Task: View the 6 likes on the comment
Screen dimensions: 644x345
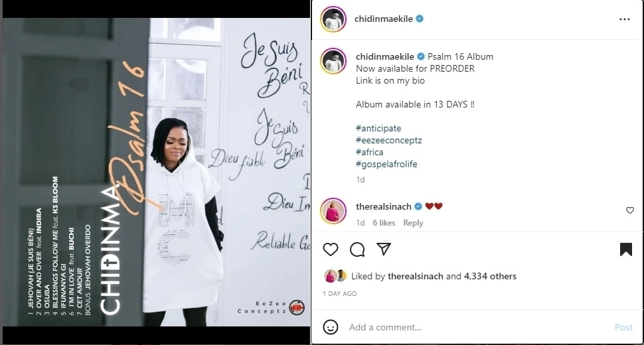Action: [384, 223]
